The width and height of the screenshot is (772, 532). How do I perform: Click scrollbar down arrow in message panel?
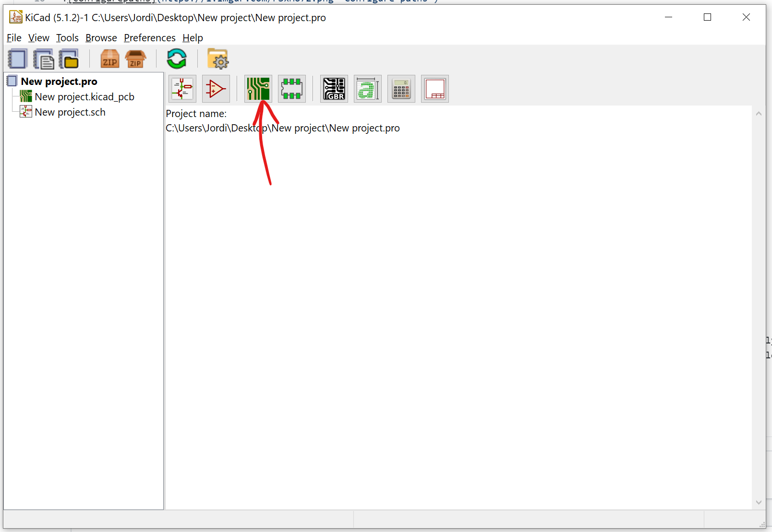(759, 502)
